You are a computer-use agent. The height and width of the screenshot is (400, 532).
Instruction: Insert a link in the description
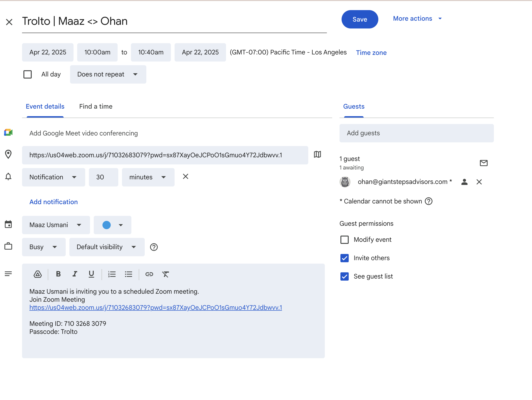click(x=149, y=274)
